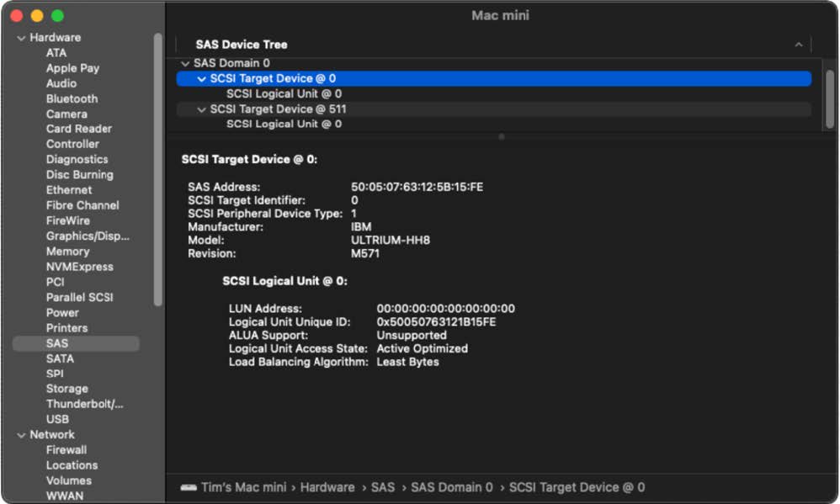The width and height of the screenshot is (840, 504).
Task: Collapse the SAS Device Tree panel header
Action: (x=799, y=44)
